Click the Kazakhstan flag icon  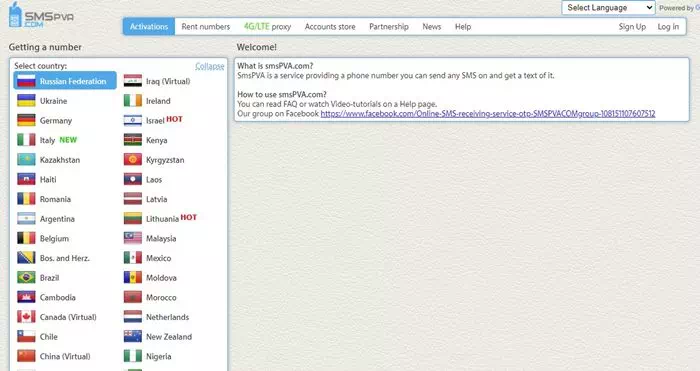26,160
